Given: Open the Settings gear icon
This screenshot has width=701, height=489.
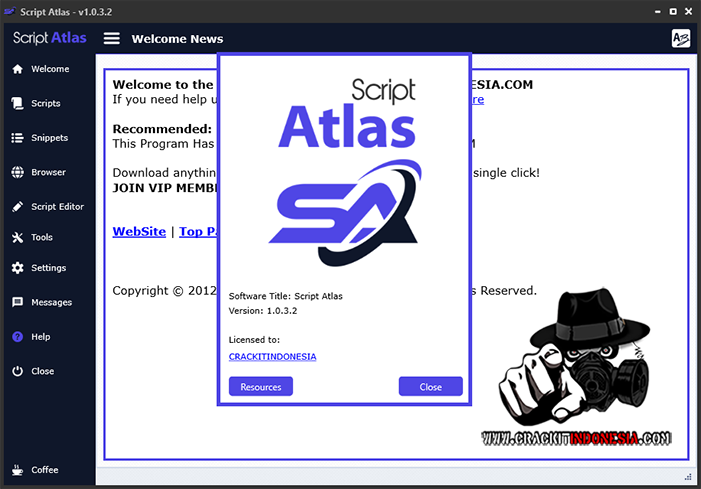Looking at the screenshot, I should point(17,268).
